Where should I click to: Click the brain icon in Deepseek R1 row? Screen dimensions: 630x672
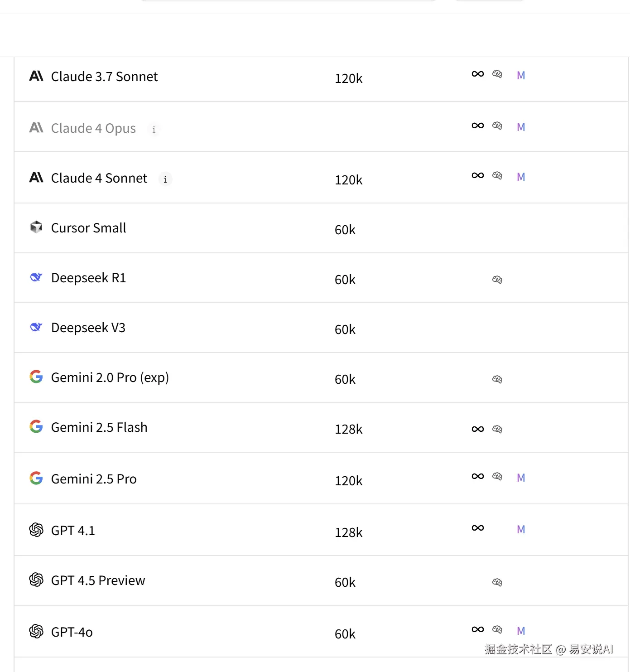[497, 280]
